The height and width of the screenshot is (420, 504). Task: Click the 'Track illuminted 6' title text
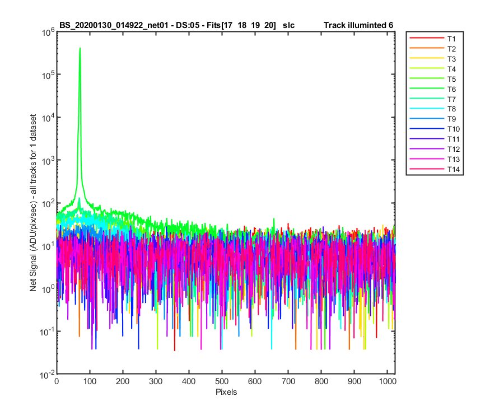358,25
